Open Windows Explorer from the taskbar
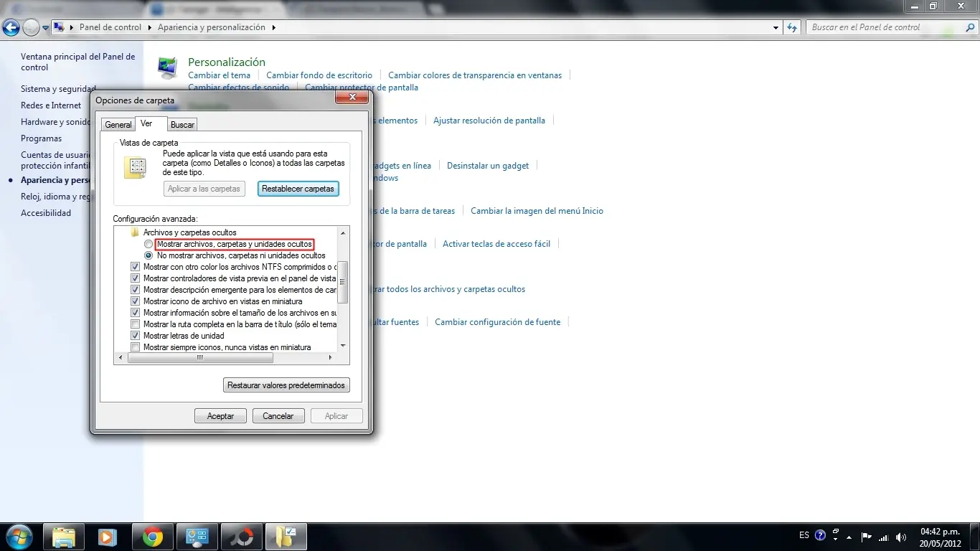Viewport: 980px width, 551px height. pyautogui.click(x=64, y=537)
